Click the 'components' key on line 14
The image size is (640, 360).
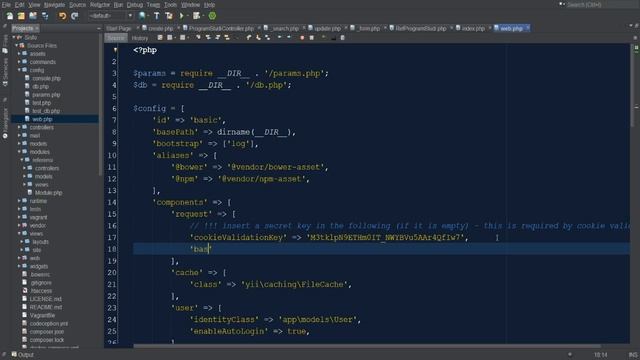pos(180,202)
